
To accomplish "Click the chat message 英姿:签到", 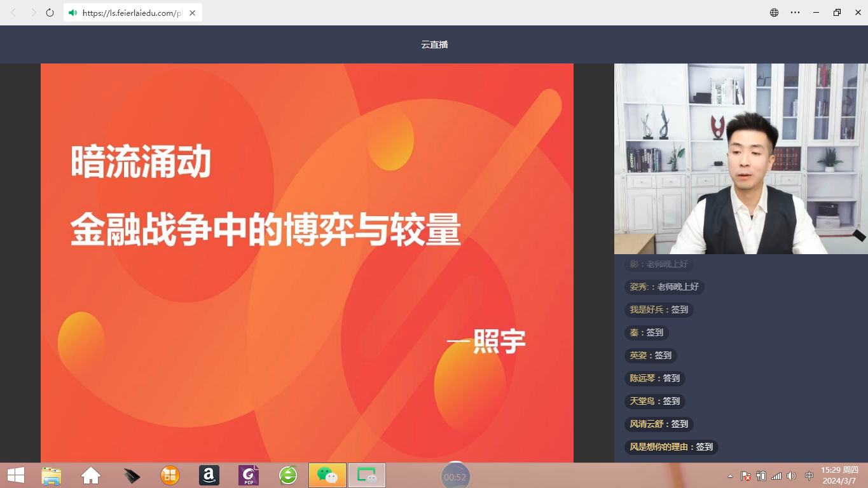I will click(x=651, y=355).
